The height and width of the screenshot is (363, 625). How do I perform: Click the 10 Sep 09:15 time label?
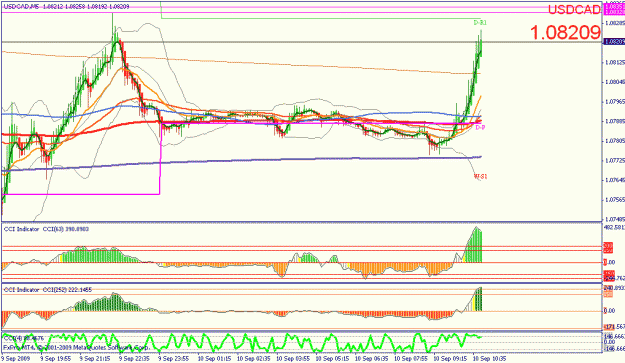click(x=451, y=359)
